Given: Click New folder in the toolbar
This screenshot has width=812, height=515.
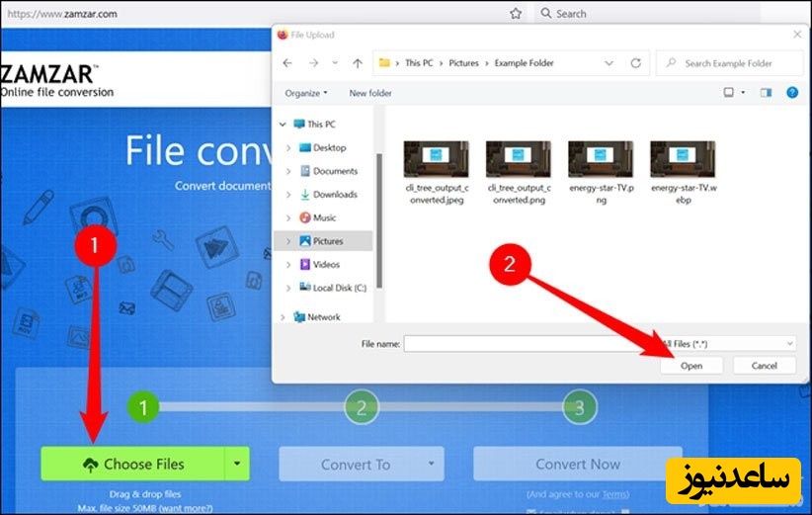Looking at the screenshot, I should [x=370, y=93].
